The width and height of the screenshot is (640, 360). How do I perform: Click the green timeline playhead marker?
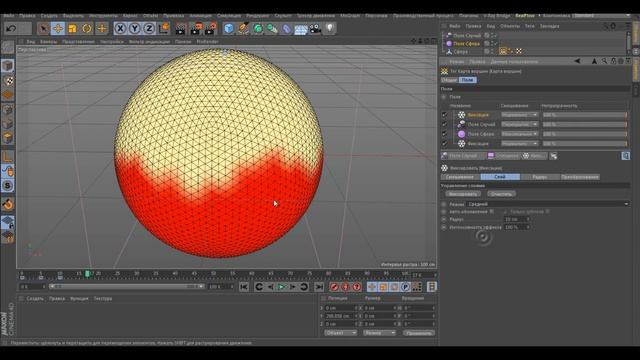(x=87, y=274)
